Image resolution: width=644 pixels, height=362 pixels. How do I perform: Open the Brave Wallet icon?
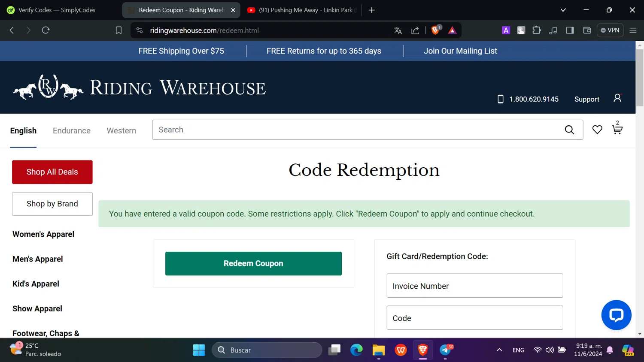tap(587, 30)
